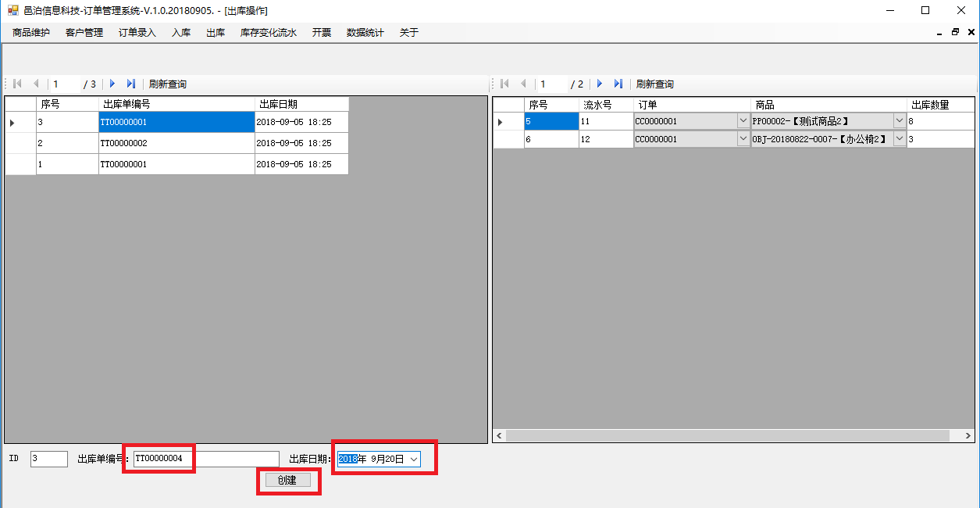
Task: Select right grid 序号 cell 6
Action: tap(551, 139)
